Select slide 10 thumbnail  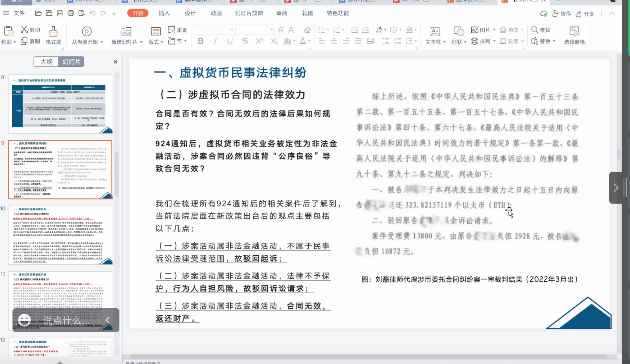point(60,235)
